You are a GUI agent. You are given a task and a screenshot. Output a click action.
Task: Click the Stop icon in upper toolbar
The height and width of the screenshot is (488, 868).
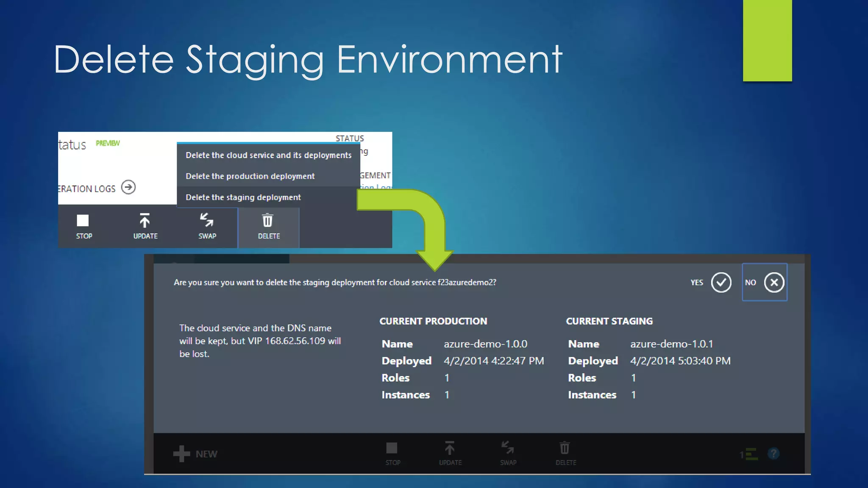[83, 221]
